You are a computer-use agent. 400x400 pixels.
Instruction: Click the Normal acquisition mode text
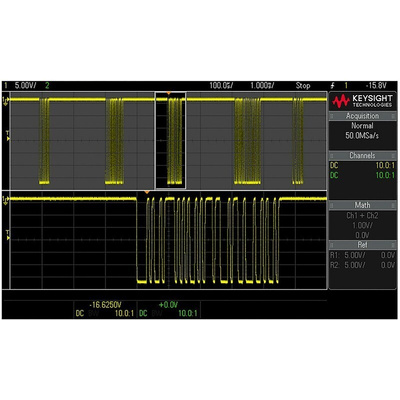(362, 126)
